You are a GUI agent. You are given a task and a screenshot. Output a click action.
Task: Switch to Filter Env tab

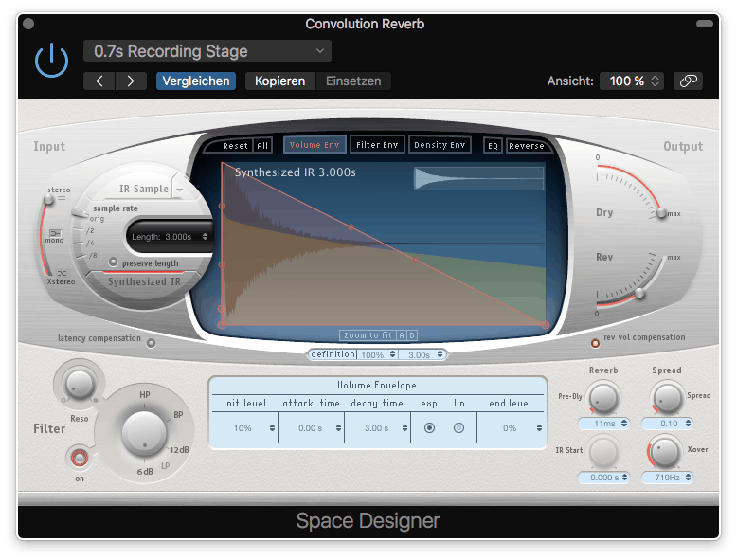pos(377,145)
